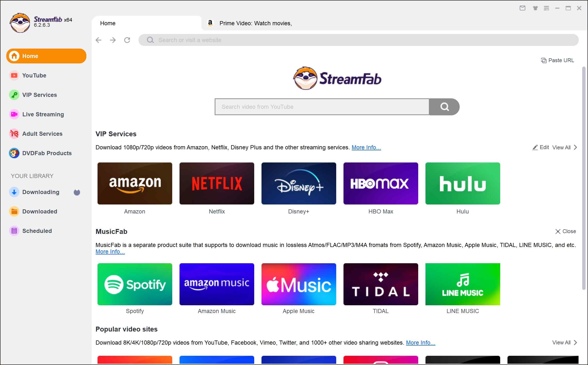Open the Adult Services section
This screenshot has width=588, height=365.
tap(42, 134)
